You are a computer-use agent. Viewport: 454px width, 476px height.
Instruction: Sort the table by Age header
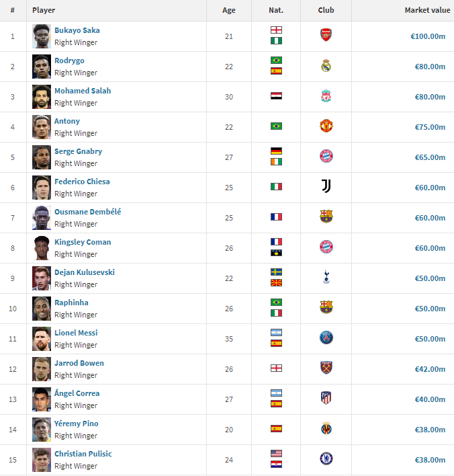point(228,10)
